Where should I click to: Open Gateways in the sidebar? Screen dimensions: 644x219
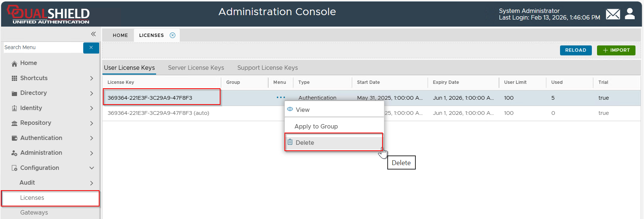[x=34, y=213]
